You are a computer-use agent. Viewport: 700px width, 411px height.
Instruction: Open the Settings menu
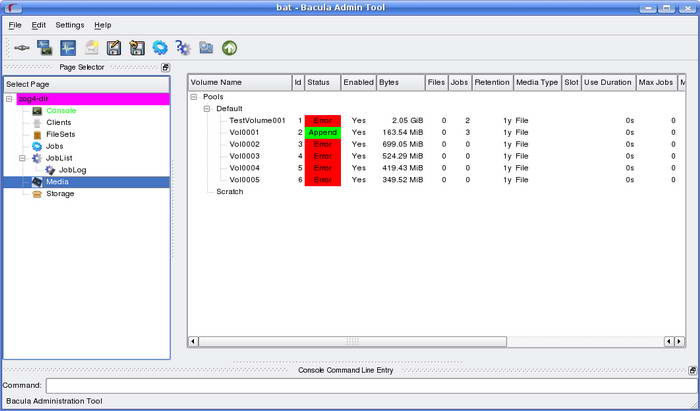70,25
